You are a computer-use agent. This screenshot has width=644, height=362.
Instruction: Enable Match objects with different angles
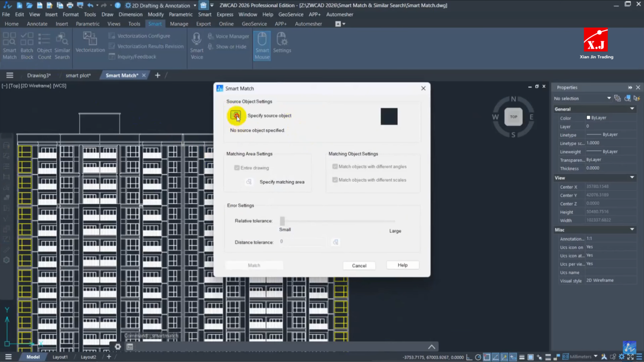[x=335, y=166]
